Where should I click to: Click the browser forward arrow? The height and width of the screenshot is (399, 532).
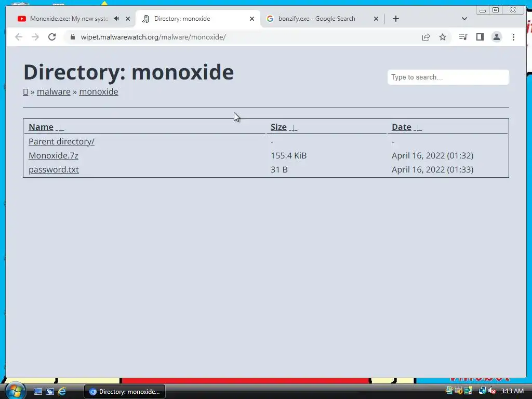click(x=35, y=37)
